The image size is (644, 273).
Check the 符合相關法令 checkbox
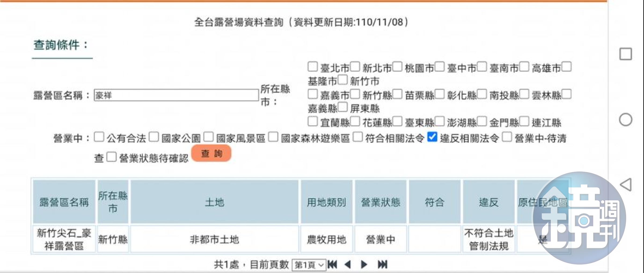(358, 137)
